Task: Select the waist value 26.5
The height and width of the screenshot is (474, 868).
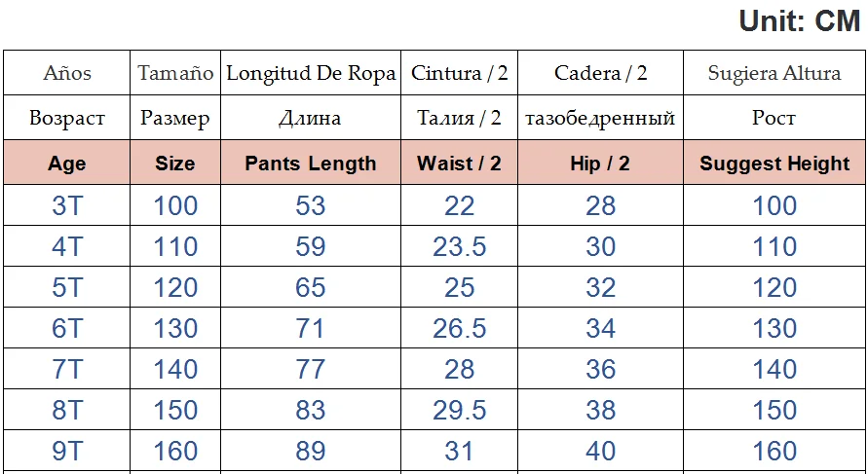Action: tap(459, 328)
